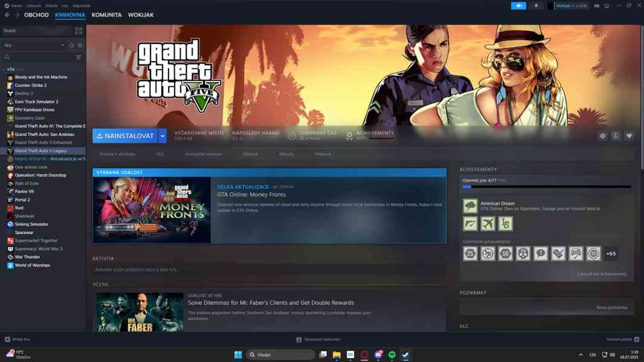
Task: Select Grand Theft Auto: San Andreas
Action: (44, 135)
